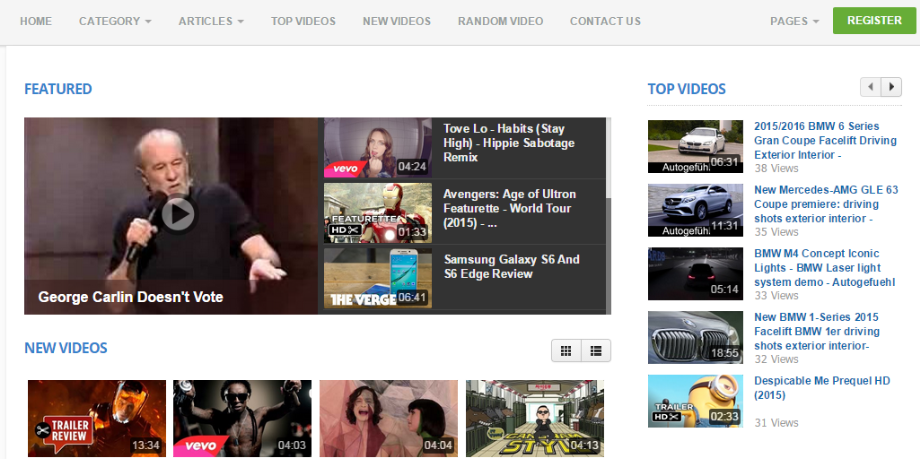Image resolution: width=920 pixels, height=475 pixels.
Task: Open the New Videos nav item
Action: tap(397, 21)
